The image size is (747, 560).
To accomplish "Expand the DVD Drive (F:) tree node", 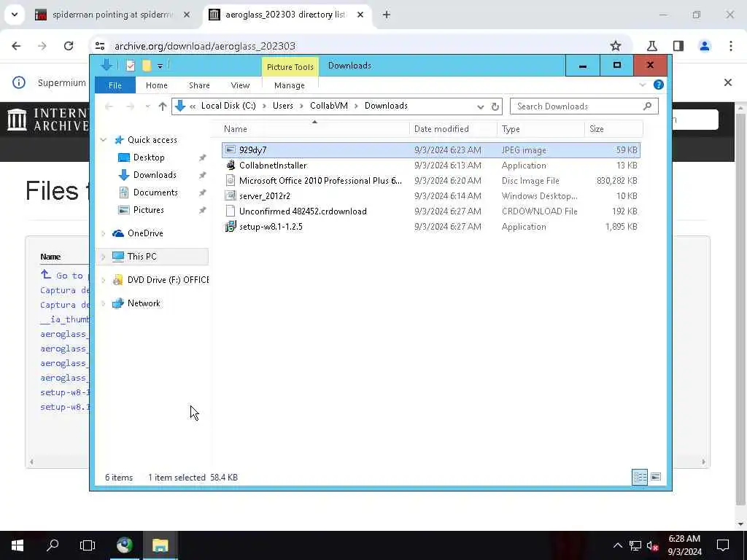I will pyautogui.click(x=104, y=280).
